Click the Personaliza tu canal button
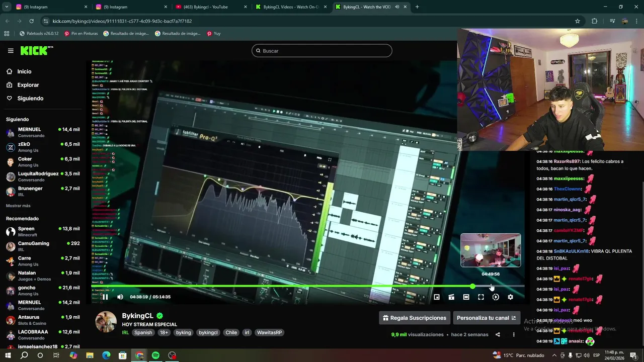644x362 pixels. pyautogui.click(x=486, y=318)
